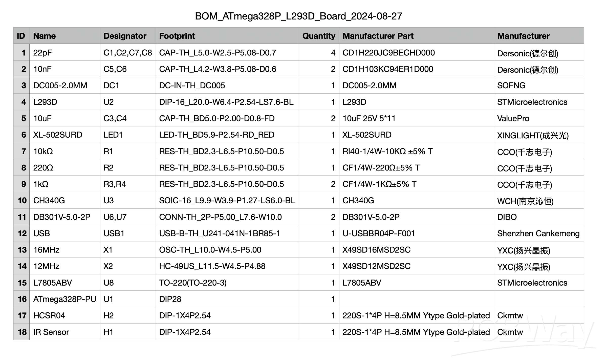Click the IR Sensor name cell
The height and width of the screenshot is (364, 607).
point(51,332)
